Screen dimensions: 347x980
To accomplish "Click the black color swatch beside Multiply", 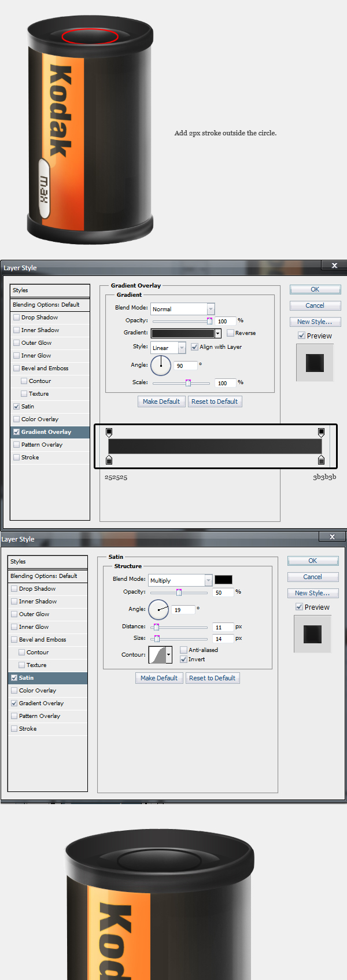I will pos(223,580).
